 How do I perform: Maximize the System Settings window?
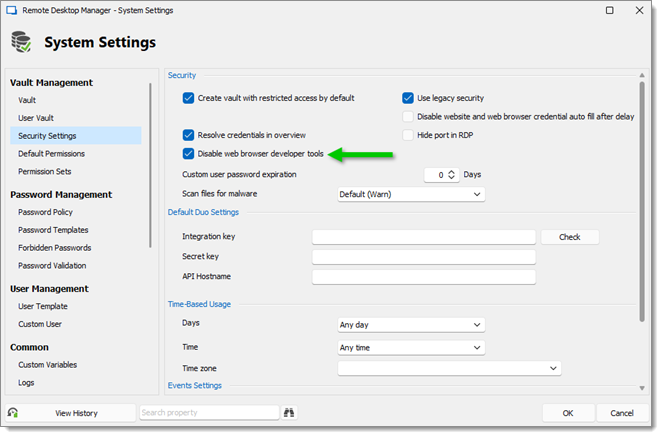[x=609, y=10]
